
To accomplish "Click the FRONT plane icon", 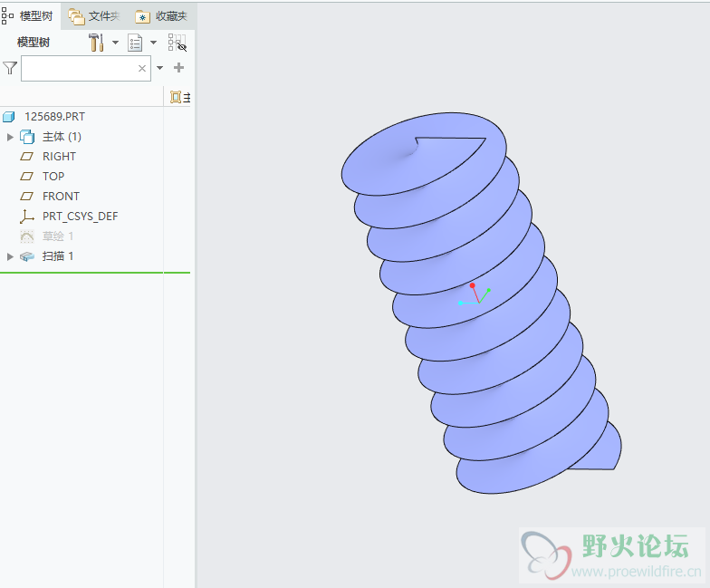I will pyautogui.click(x=27, y=197).
